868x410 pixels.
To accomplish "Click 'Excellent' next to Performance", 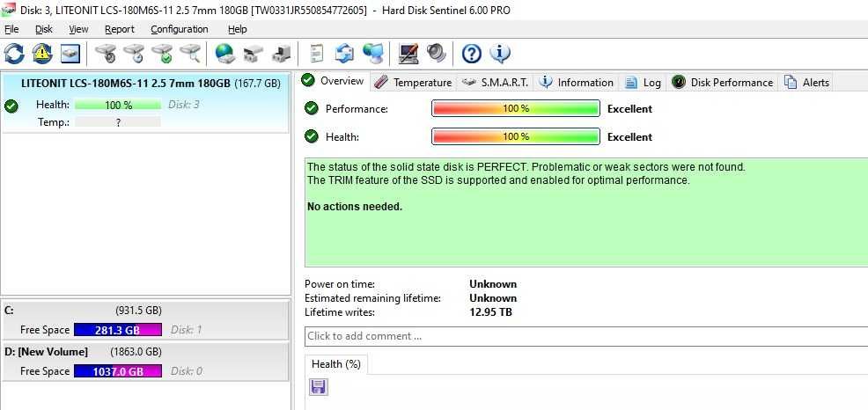I will point(630,109).
